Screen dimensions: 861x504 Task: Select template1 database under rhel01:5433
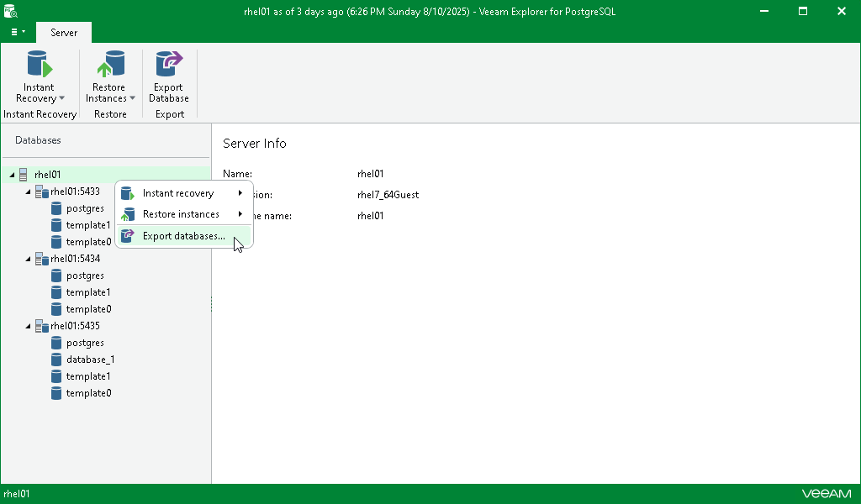click(88, 225)
